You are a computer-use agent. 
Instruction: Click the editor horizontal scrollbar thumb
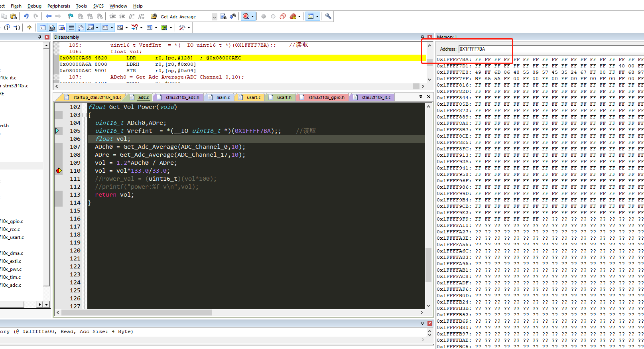pos(137,312)
